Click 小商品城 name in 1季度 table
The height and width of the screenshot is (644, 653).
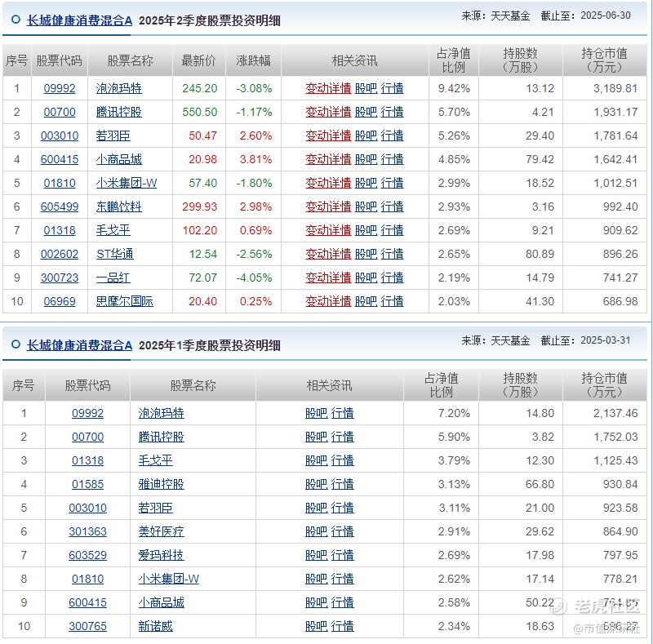pyautogui.click(x=161, y=602)
